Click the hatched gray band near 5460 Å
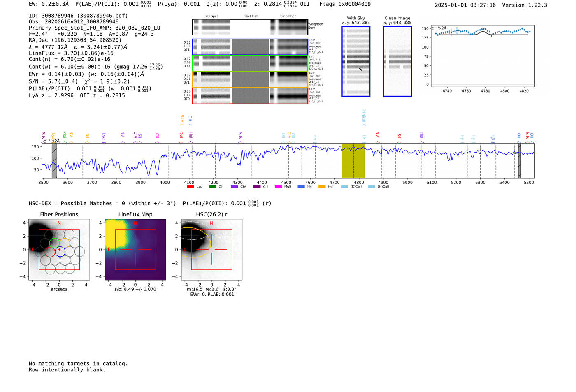Screen dimensions: 576x392 [x=519, y=161]
